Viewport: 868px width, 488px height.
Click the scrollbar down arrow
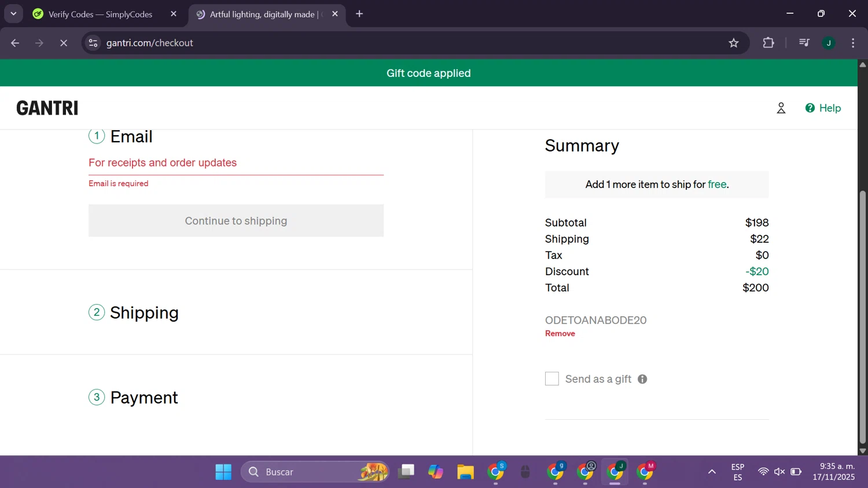tap(863, 451)
